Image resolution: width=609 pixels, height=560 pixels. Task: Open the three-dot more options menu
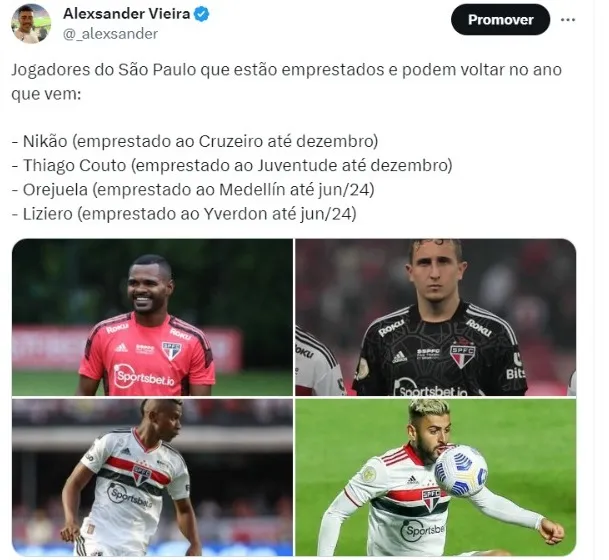pos(568,19)
